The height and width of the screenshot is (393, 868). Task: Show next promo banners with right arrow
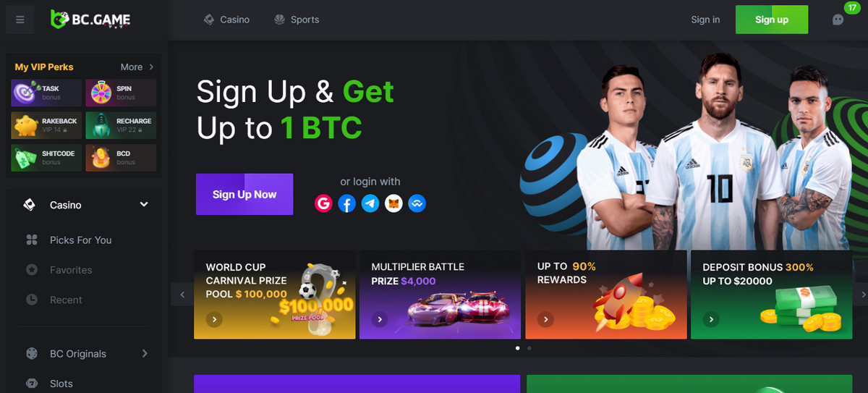click(x=861, y=295)
